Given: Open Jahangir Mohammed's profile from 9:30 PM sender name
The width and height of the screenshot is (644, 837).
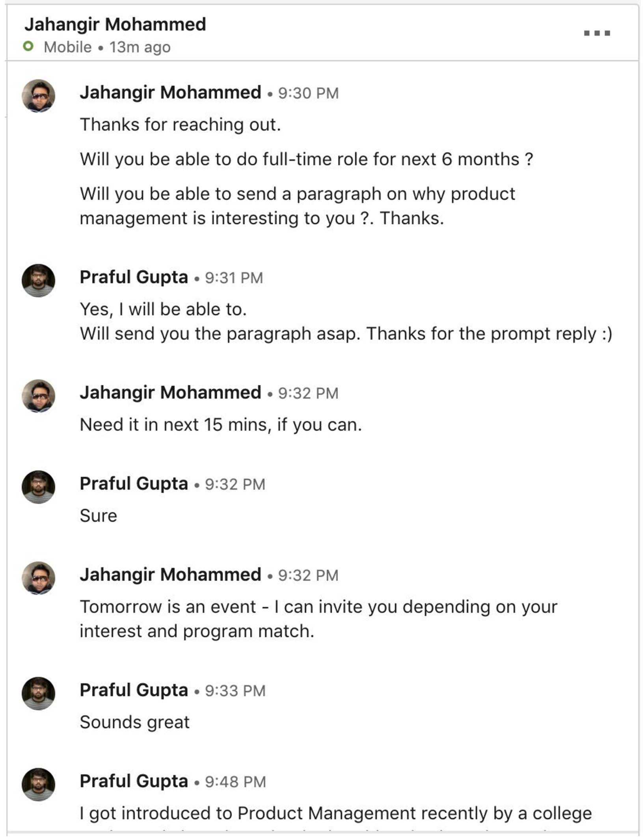Looking at the screenshot, I should point(170,93).
